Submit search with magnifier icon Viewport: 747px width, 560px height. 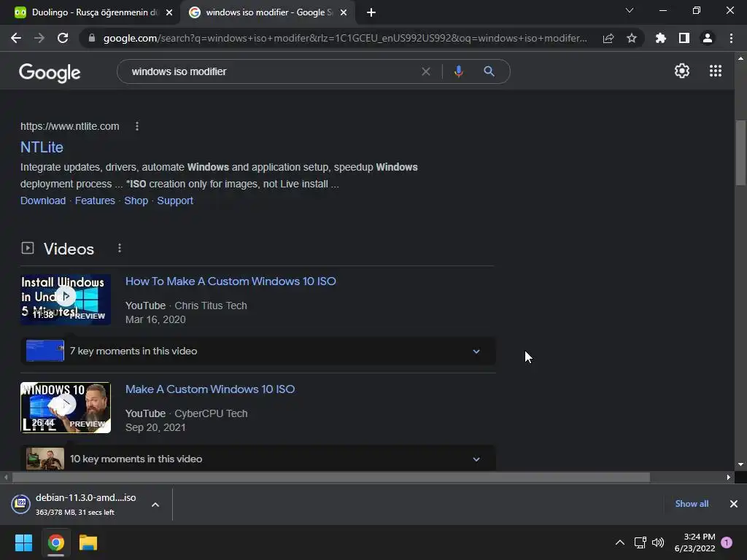(x=489, y=71)
